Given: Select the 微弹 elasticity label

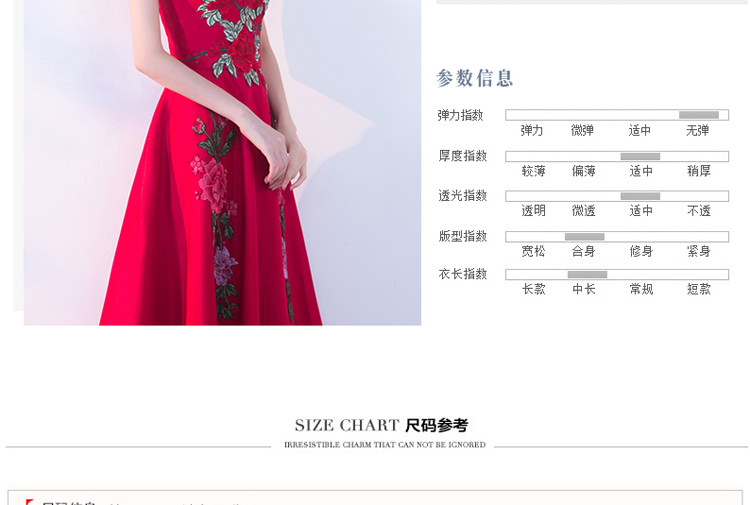Looking at the screenshot, I should pos(582,130).
